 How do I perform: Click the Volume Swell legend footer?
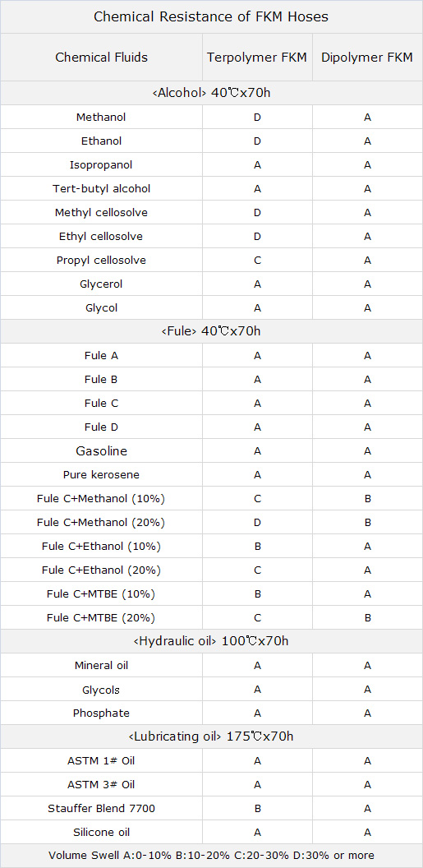point(211,856)
